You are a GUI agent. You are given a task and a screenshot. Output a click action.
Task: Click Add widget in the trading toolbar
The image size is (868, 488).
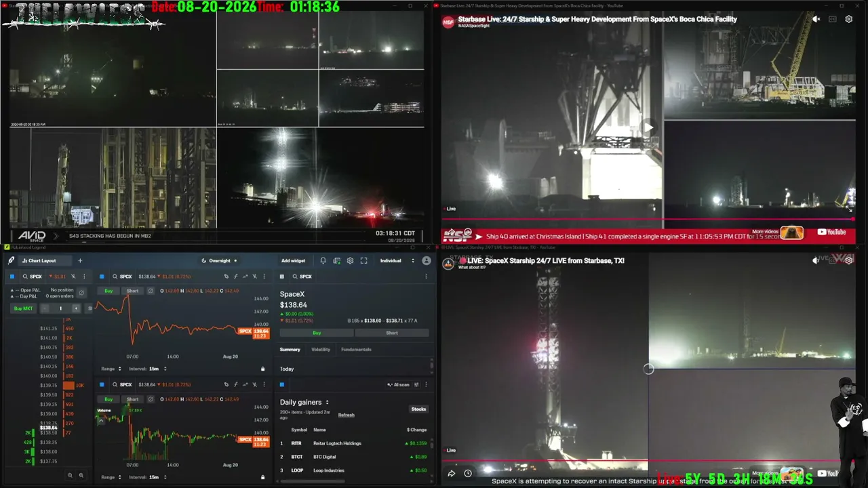click(x=293, y=261)
